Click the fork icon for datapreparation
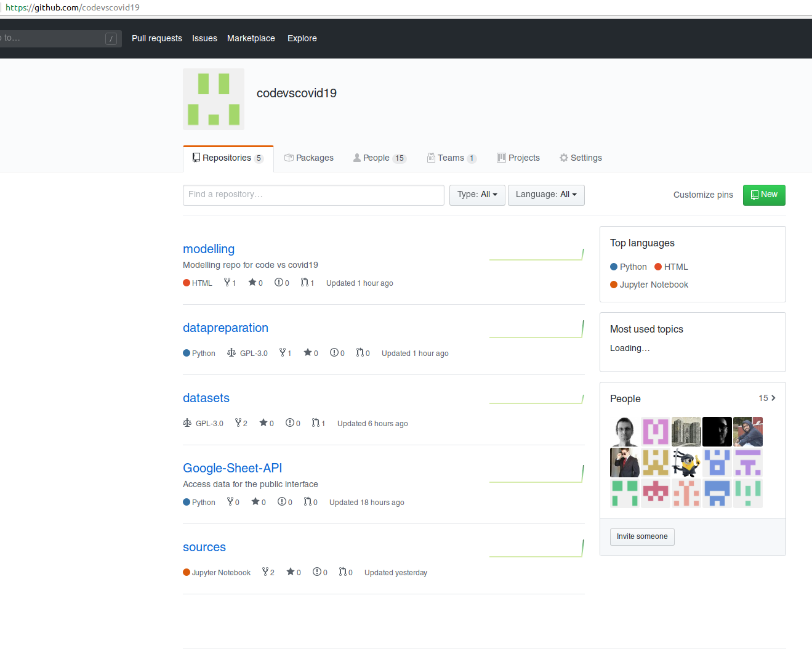This screenshot has height=667, width=812. pyautogui.click(x=283, y=352)
